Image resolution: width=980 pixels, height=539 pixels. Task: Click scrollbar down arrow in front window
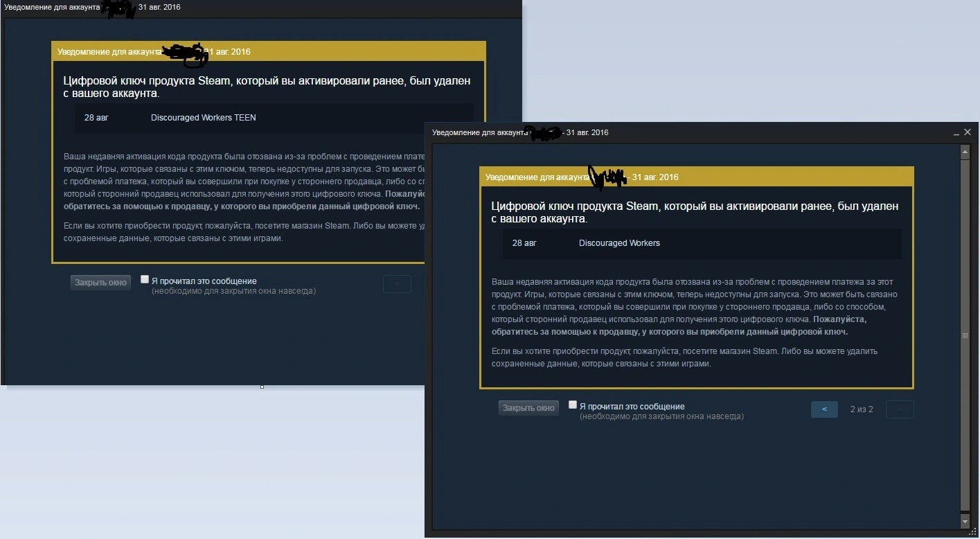tap(965, 520)
